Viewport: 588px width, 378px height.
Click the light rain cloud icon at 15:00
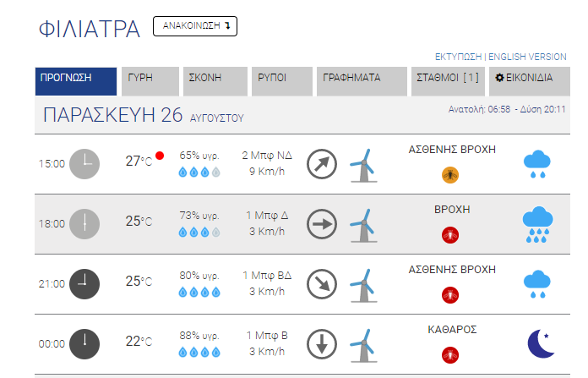tap(537, 164)
